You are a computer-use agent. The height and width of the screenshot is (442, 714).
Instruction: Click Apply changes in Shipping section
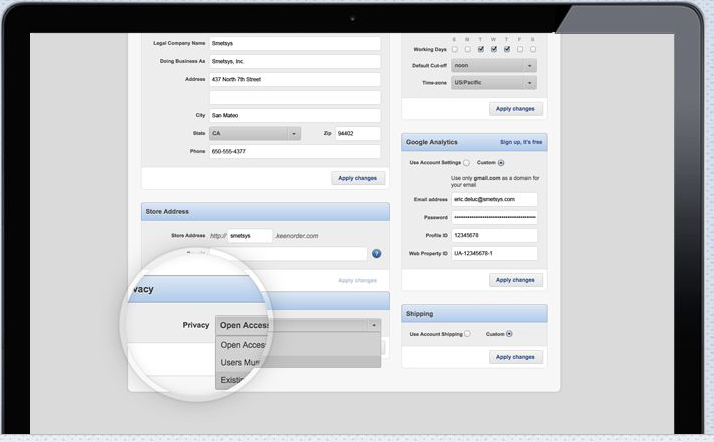[515, 357]
